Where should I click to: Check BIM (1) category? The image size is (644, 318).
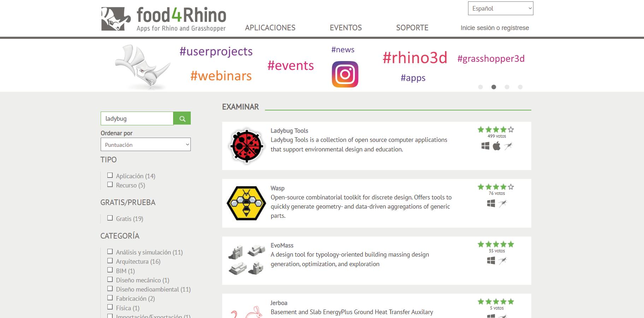point(110,270)
